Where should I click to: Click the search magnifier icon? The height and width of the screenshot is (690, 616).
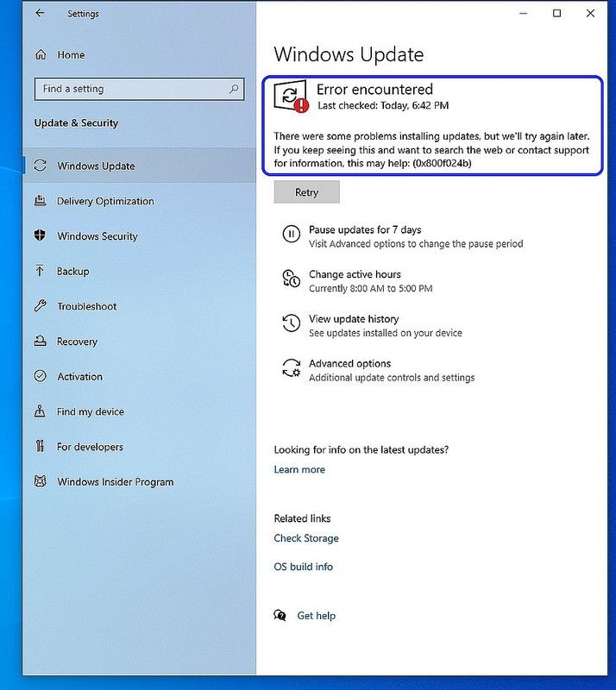tap(234, 89)
